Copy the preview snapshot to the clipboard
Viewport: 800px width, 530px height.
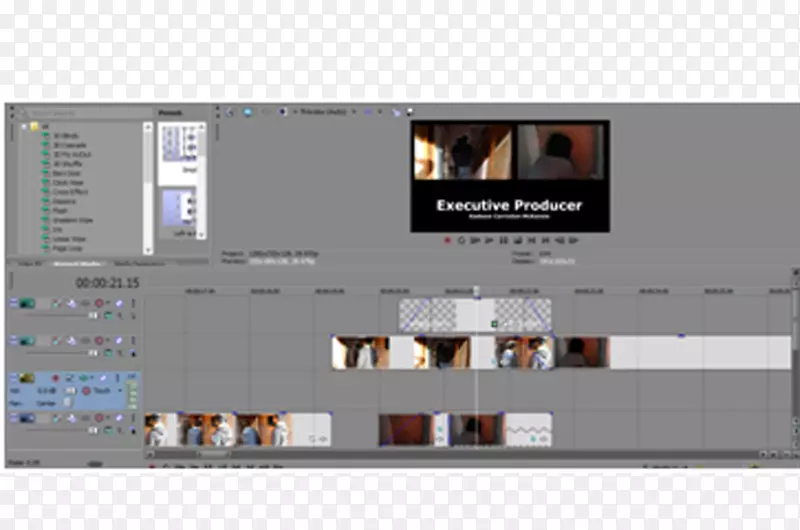point(396,112)
